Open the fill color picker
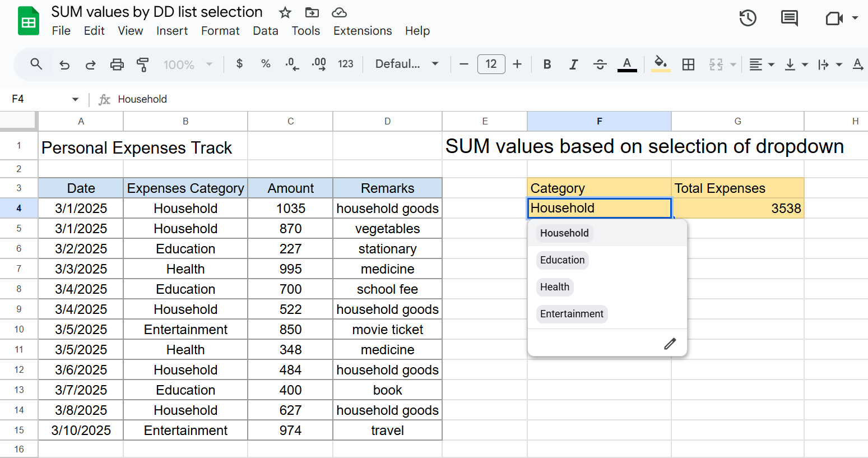 click(x=661, y=64)
